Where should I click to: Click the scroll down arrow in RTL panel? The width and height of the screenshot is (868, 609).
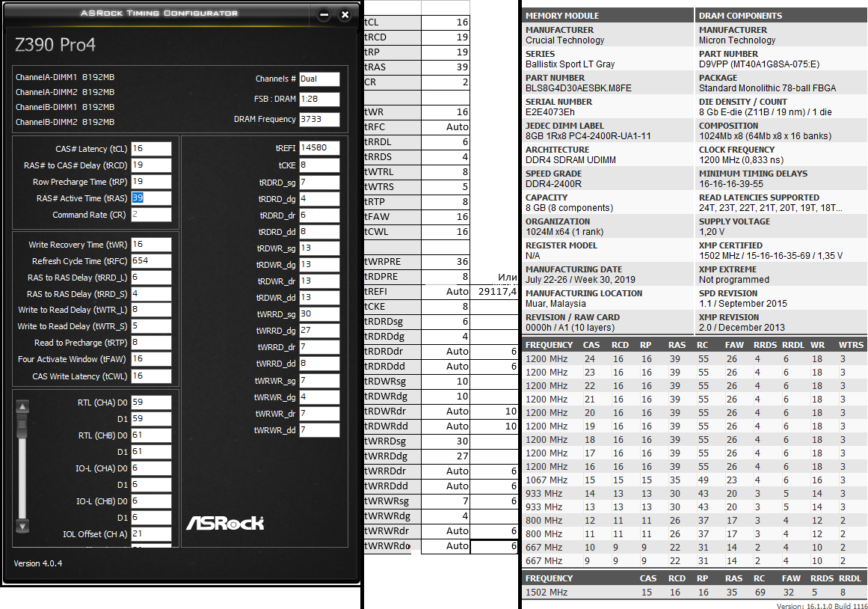click(22, 526)
